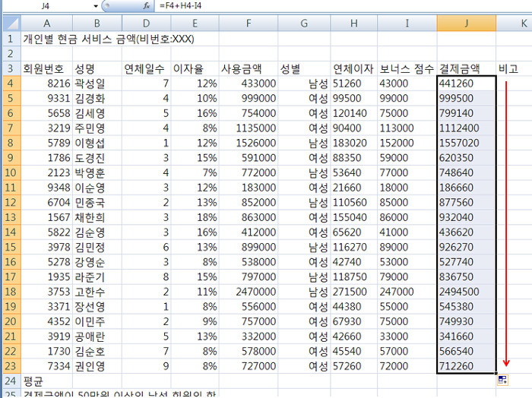The height and width of the screenshot is (398, 532).
Task: Click late interest 118750
Action: [x=354, y=277]
